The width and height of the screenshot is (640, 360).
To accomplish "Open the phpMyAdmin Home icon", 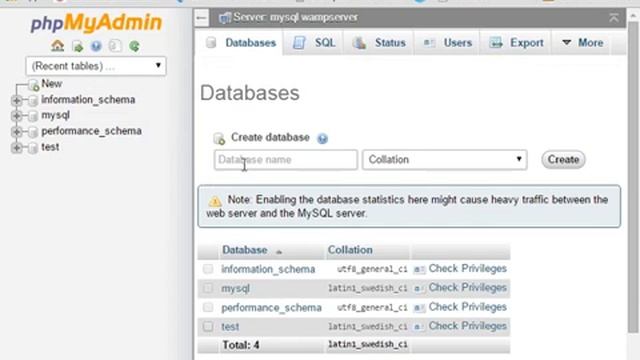I will [58, 46].
